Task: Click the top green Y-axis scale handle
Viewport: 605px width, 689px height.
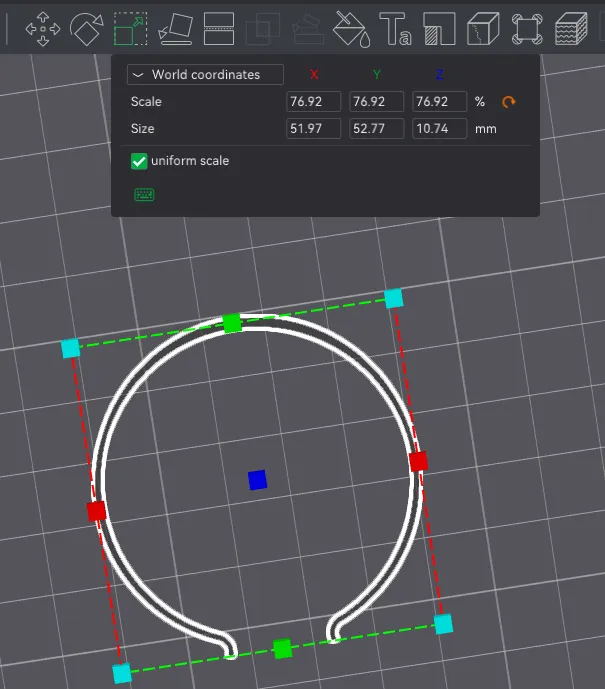Action: [x=232, y=323]
